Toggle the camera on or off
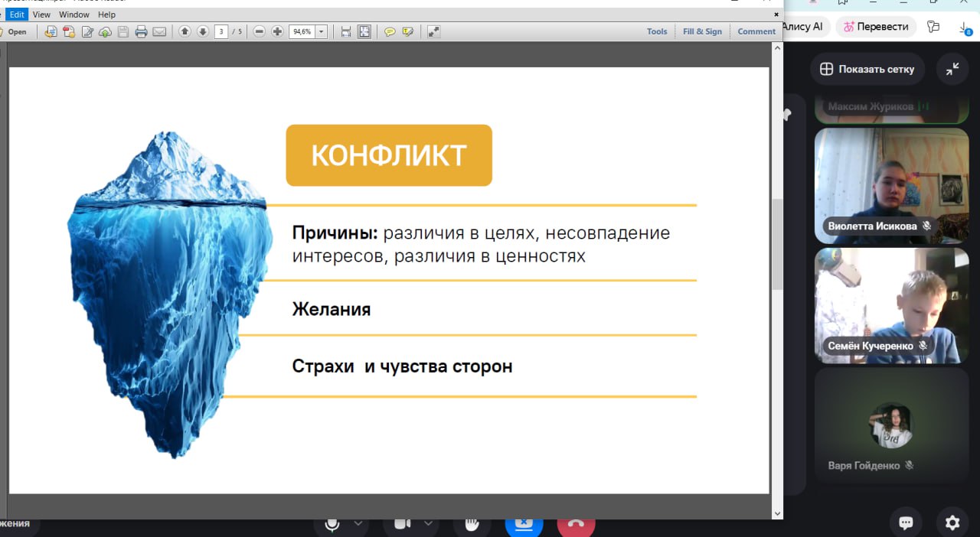Screen dimensions: 980x537 (x=402, y=524)
